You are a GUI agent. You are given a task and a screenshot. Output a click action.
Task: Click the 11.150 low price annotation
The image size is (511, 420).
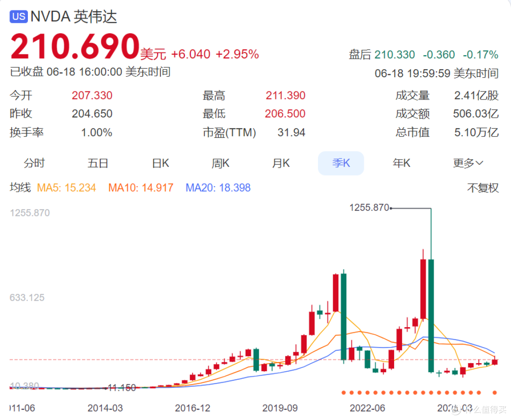pyautogui.click(x=122, y=388)
